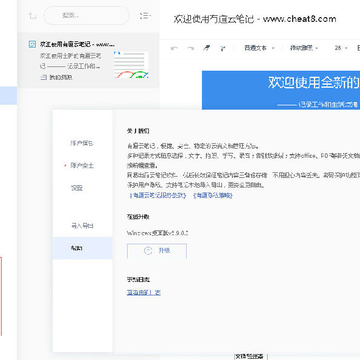Click the 升级 upgrade button
The width and height of the screenshot is (360, 360).
(157, 251)
